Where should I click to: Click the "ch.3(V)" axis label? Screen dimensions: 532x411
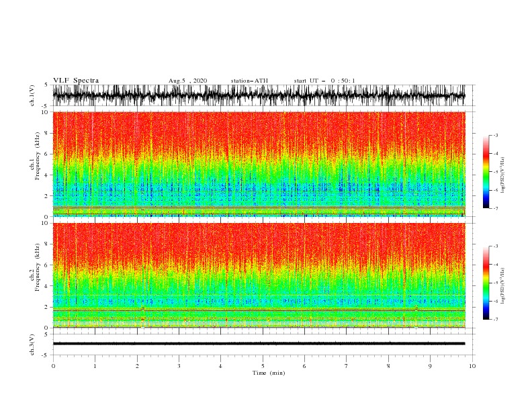(32, 345)
